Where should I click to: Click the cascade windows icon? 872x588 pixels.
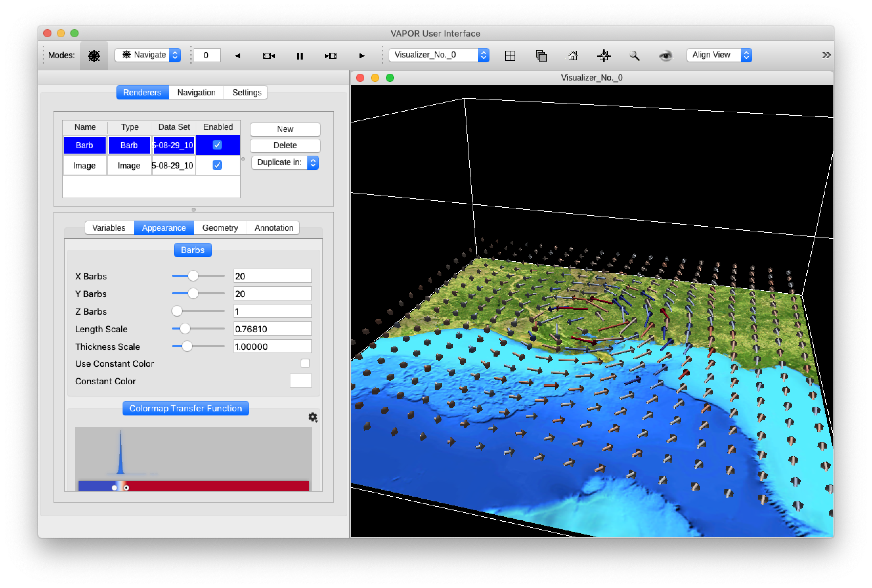click(x=541, y=55)
